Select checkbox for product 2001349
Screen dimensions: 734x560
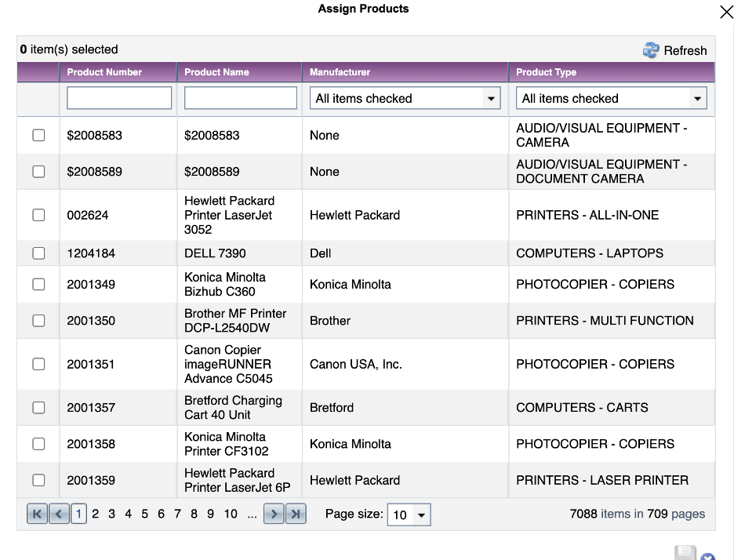(x=39, y=285)
